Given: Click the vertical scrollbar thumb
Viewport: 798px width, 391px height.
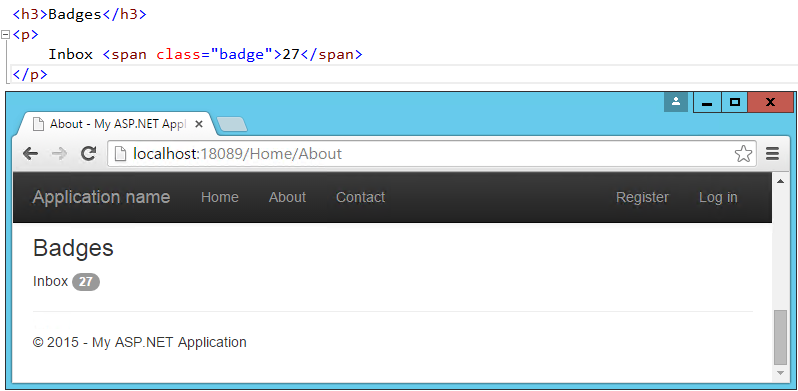Looking at the screenshot, I should click(780, 337).
